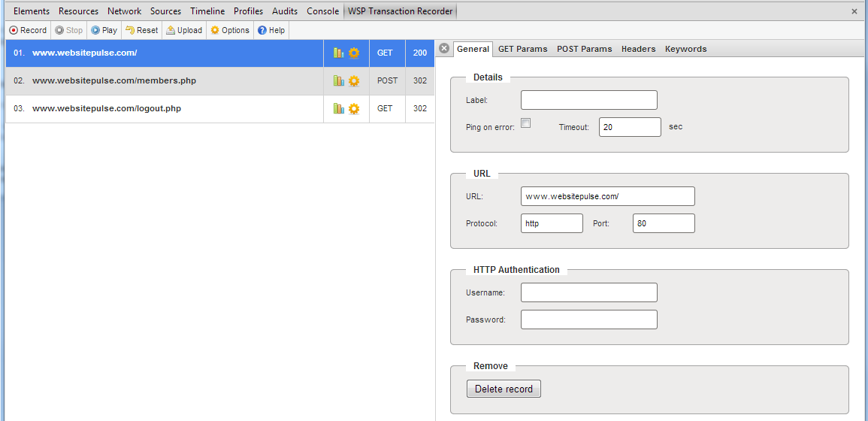Click GET method cell of www.websitepulse.com/ row
Image resolution: width=868 pixels, height=421 pixels.
coord(388,53)
